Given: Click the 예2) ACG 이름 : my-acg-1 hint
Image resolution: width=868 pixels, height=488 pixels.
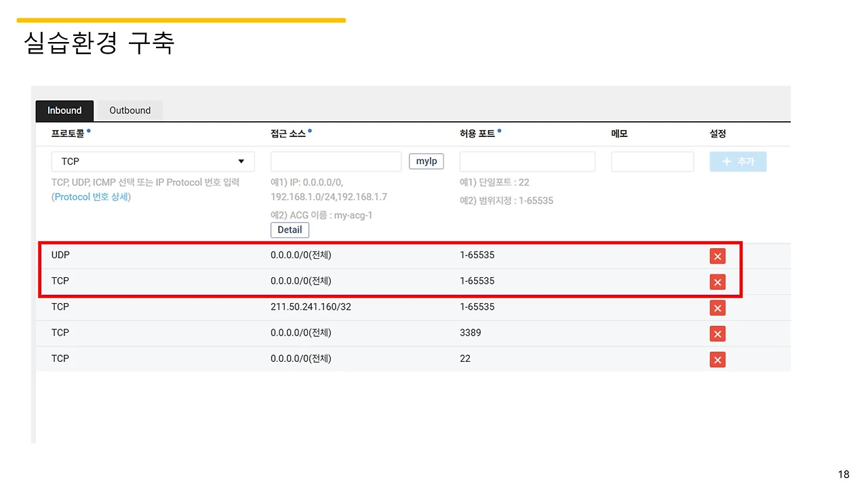Looking at the screenshot, I should pos(321,215).
